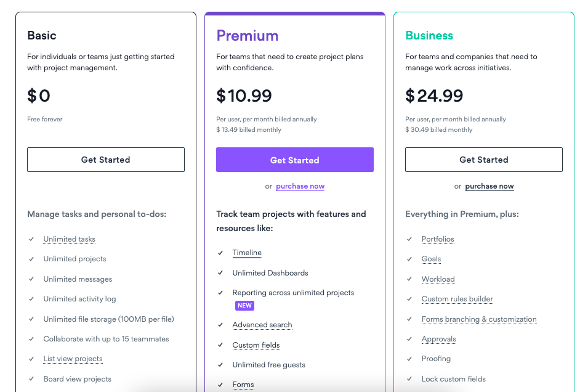This screenshot has width=588, height=392.
Task: Click the checkmark beside Proofing
Action: pos(409,359)
